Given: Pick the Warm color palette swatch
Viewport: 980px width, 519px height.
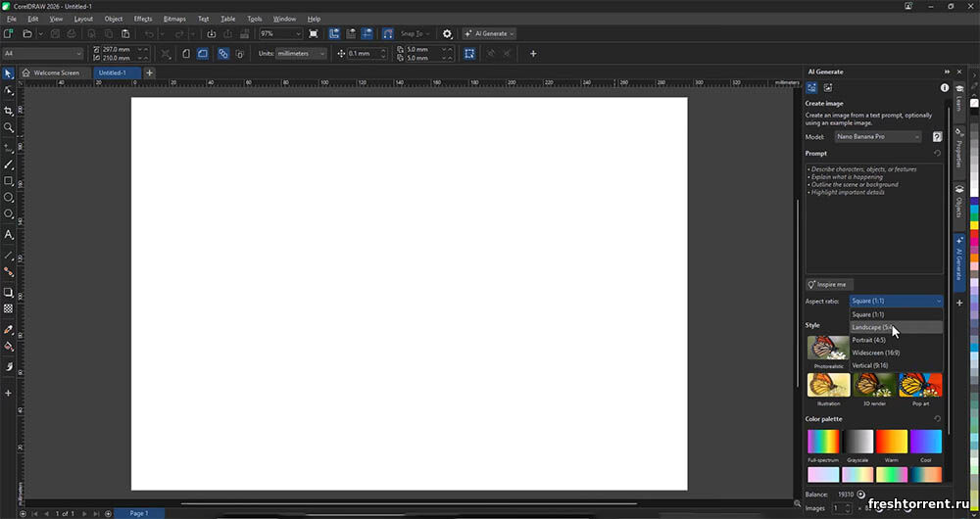Looking at the screenshot, I should pos(892,442).
